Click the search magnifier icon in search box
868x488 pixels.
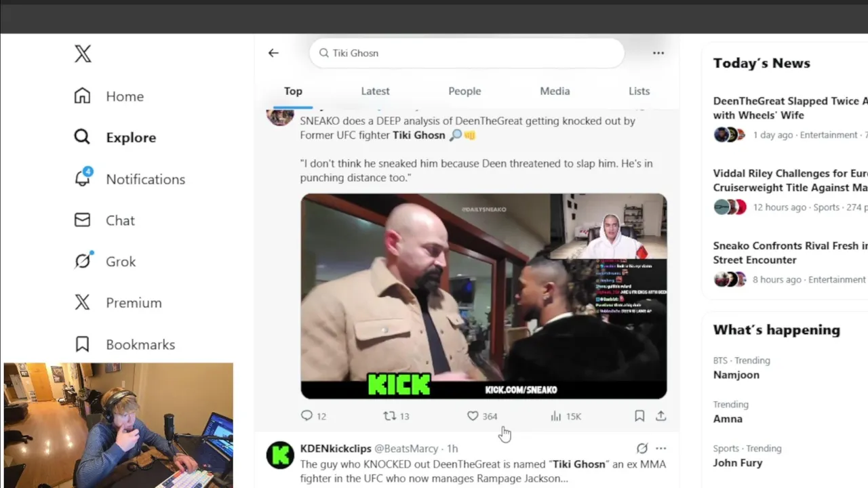tap(324, 53)
